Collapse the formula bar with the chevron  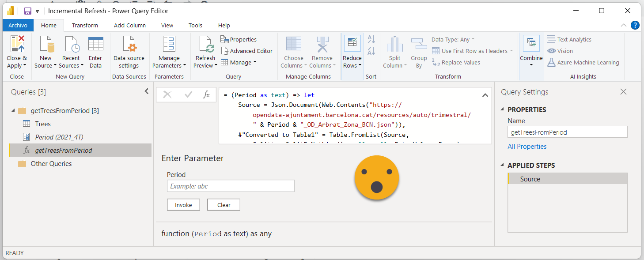tap(485, 95)
